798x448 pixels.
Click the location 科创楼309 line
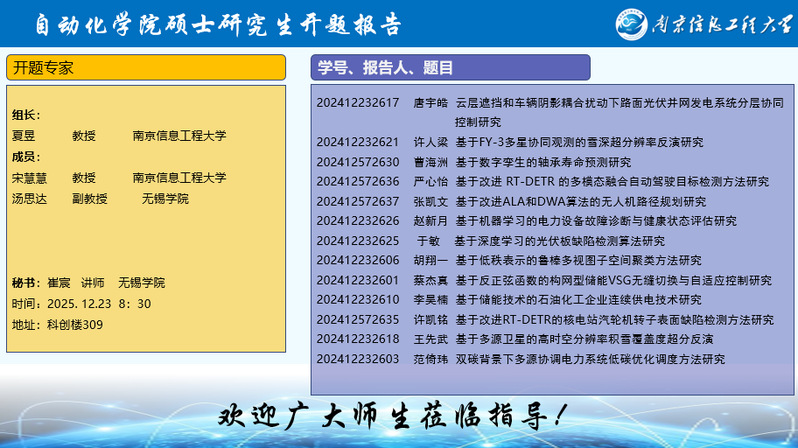[57, 325]
